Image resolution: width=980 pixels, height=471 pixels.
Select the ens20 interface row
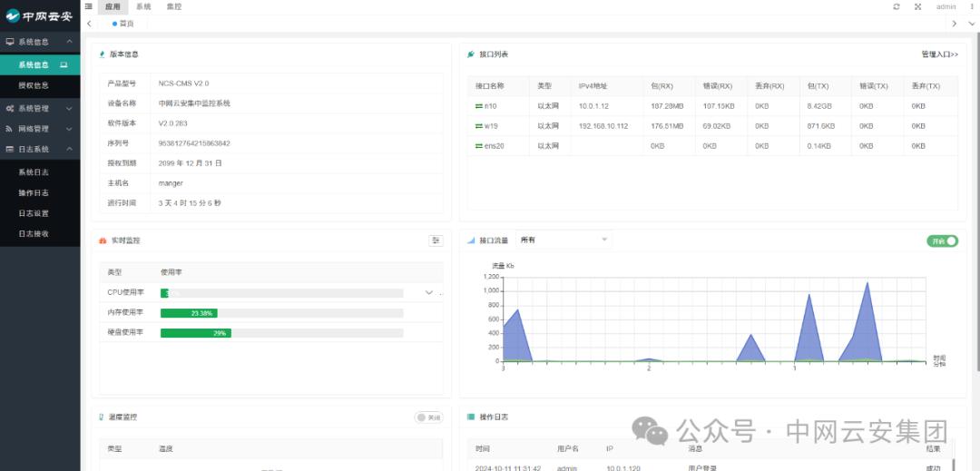[x=495, y=146]
